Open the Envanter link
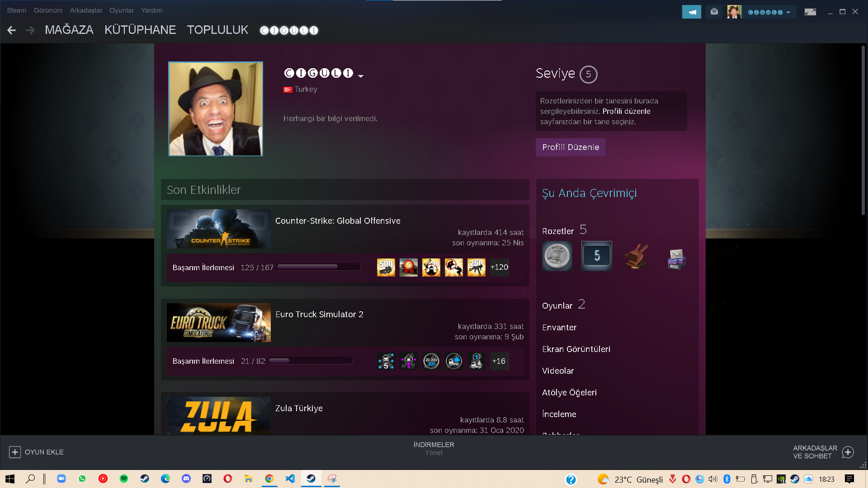The width and height of the screenshot is (868, 488). point(559,327)
